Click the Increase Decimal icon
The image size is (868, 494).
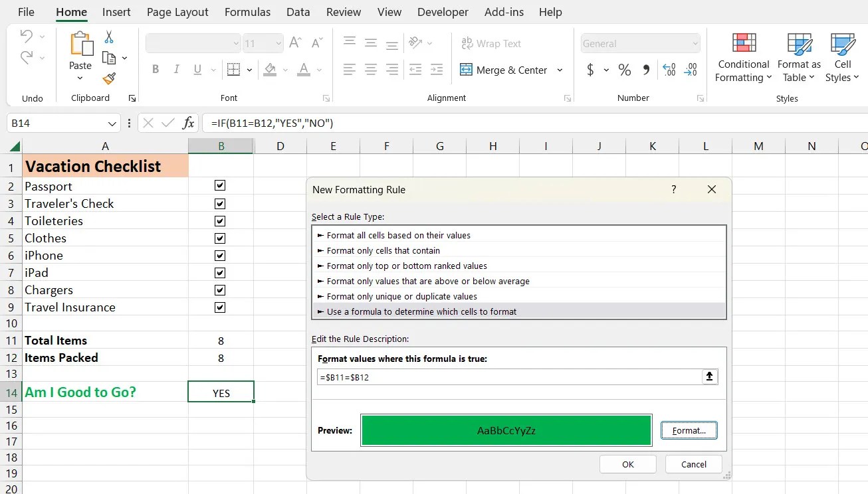tap(669, 69)
